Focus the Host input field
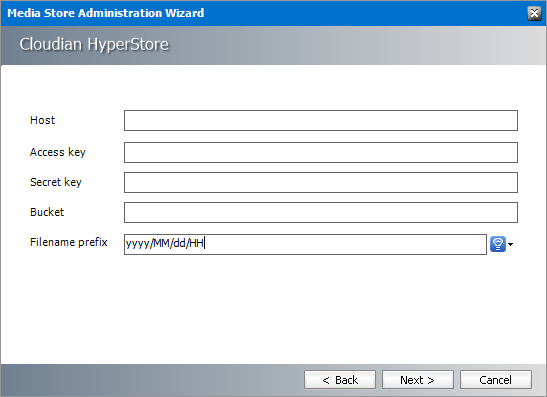The image size is (547, 397). pos(321,120)
